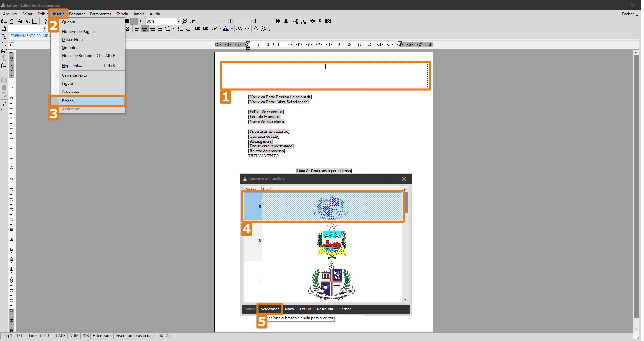The height and width of the screenshot is (341, 644).
Task: Click the list form icon in sidebar
Action: (4, 73)
